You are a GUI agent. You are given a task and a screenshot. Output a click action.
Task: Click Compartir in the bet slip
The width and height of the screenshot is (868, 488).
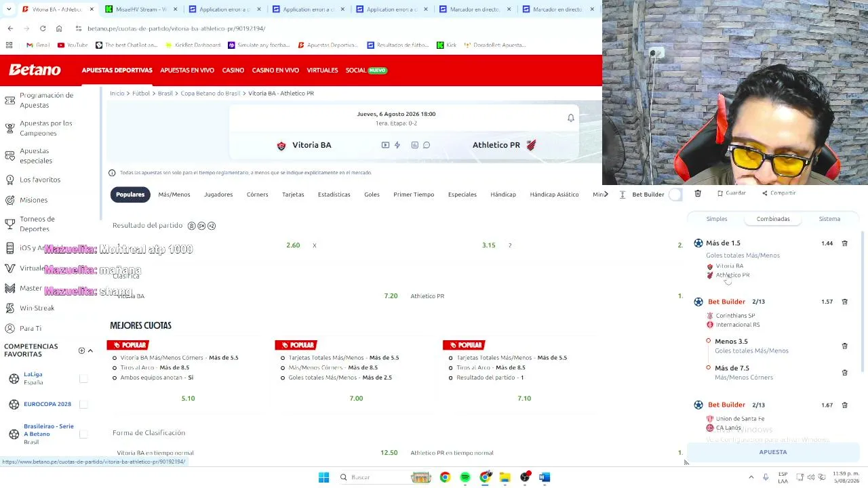click(778, 193)
